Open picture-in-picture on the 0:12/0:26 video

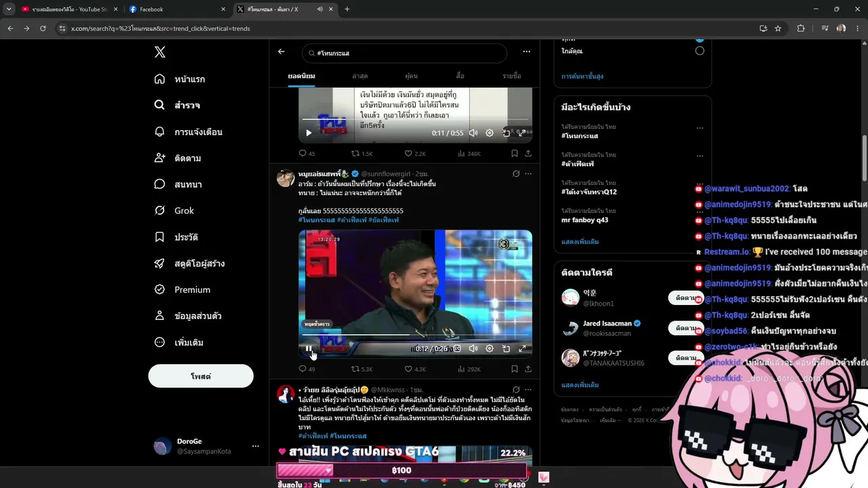tap(506, 348)
